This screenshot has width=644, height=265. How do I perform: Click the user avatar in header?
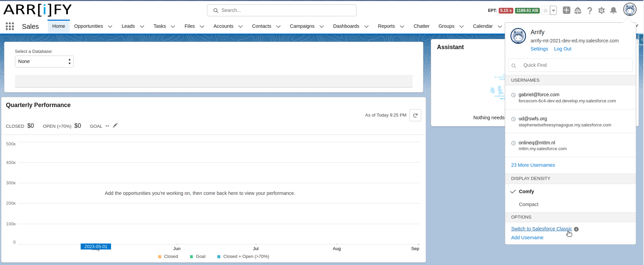coord(630,9)
